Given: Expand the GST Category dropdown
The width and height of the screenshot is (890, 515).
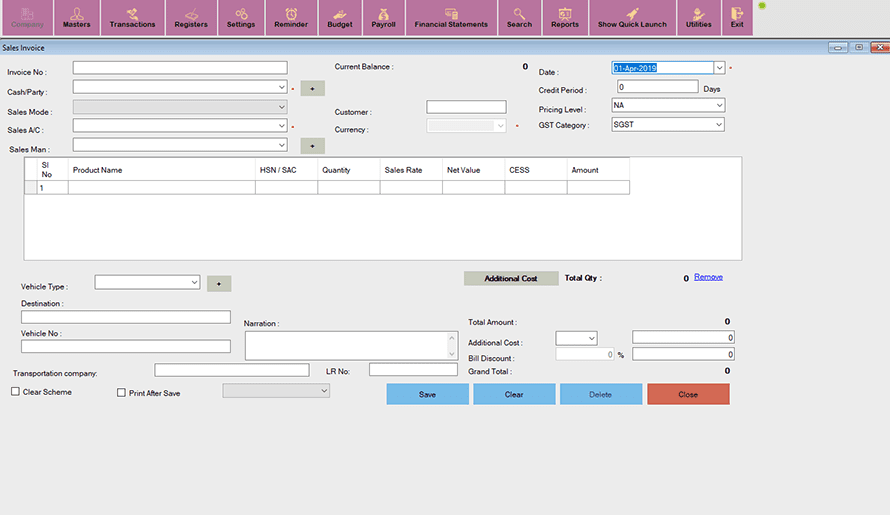Looking at the screenshot, I should pos(719,124).
